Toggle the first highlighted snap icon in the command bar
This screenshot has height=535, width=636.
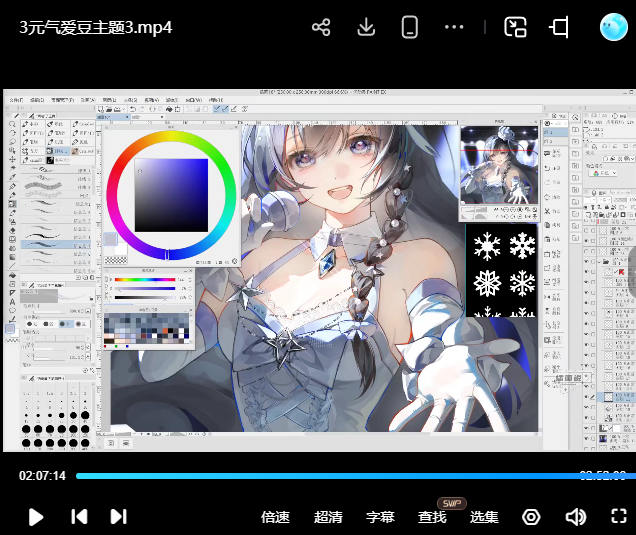(x=217, y=109)
